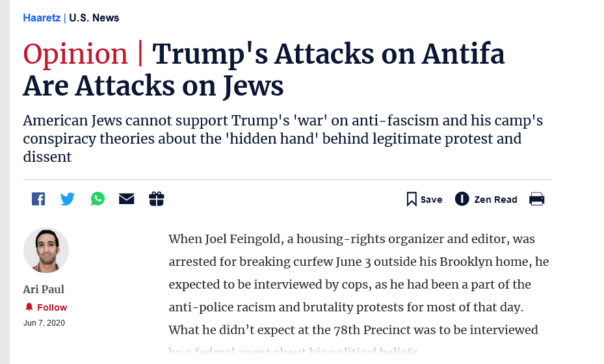The image size is (604, 364).
Task: Open the Haaretz home link
Action: (42, 18)
